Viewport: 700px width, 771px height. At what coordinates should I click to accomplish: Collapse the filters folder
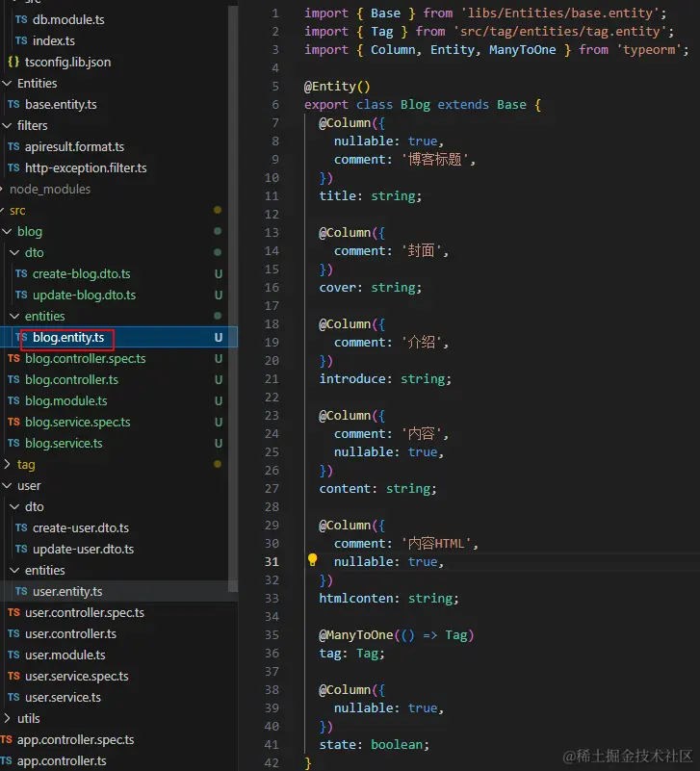[7, 125]
